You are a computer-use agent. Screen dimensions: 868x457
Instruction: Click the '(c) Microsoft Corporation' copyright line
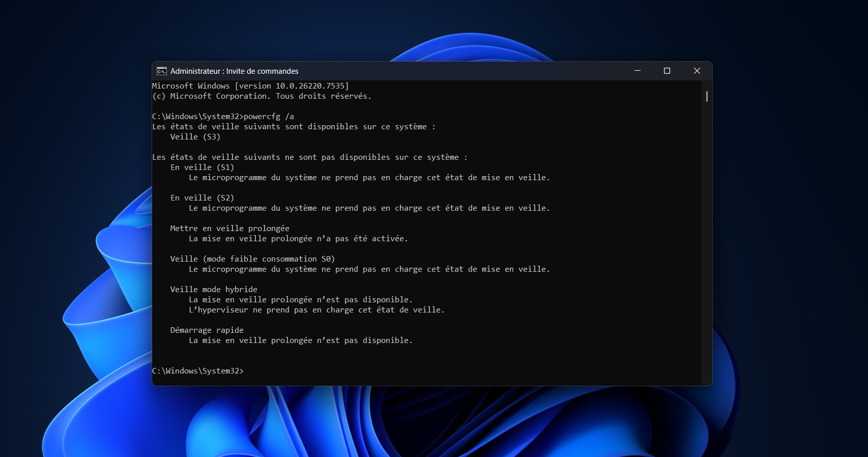tap(262, 96)
